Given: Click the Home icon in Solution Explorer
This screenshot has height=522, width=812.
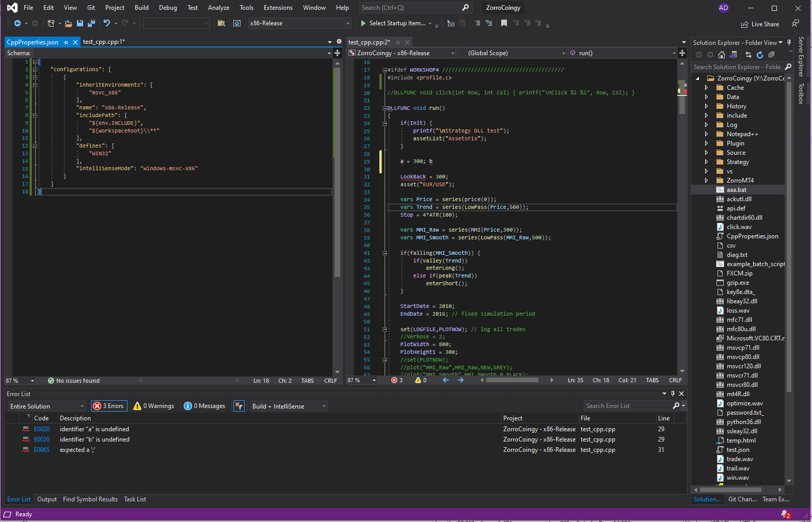Looking at the screenshot, I should point(722,55).
